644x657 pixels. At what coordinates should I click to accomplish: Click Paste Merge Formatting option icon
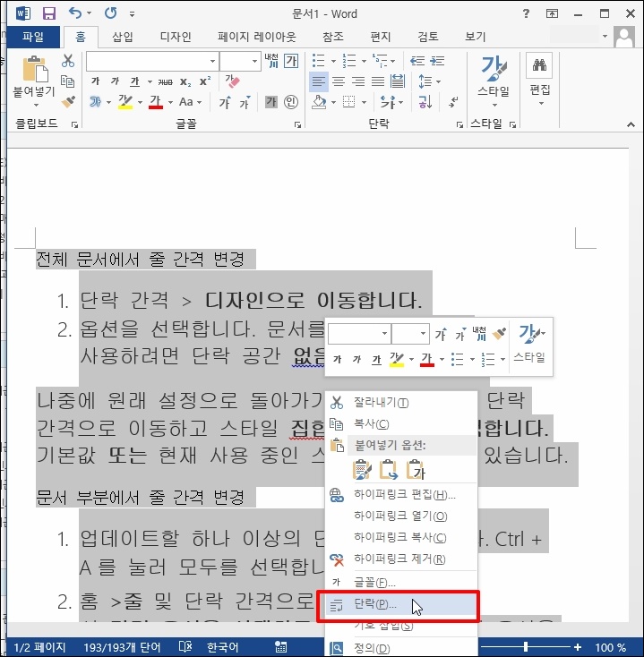click(x=388, y=469)
